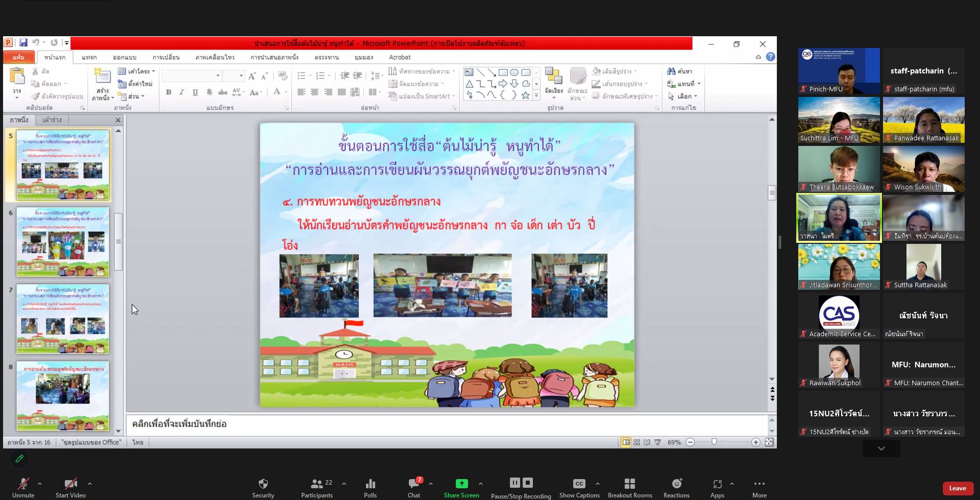The height and width of the screenshot is (500, 980).
Task: Open Breakout Rooms
Action: 630,488
